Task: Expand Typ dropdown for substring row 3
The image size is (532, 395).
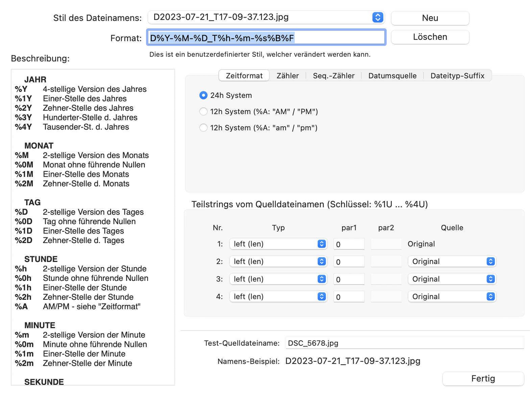Action: click(x=278, y=279)
